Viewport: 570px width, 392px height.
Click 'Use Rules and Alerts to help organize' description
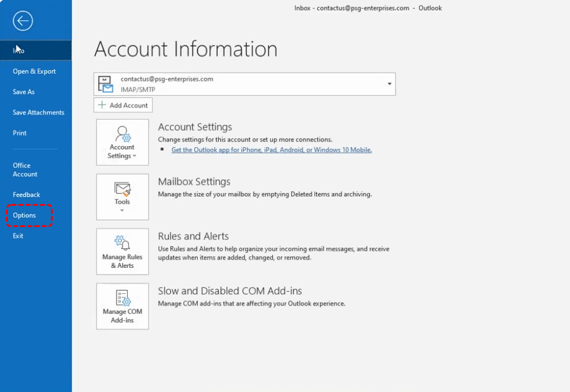coord(273,253)
